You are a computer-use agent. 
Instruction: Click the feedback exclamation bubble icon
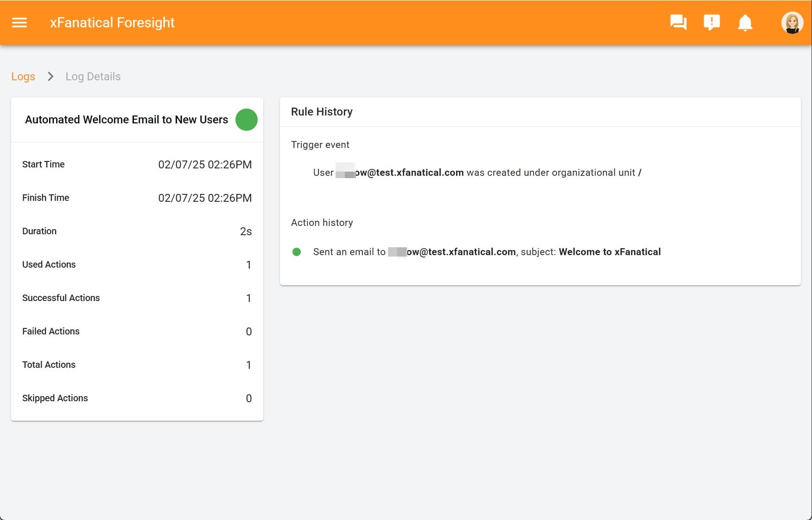711,23
